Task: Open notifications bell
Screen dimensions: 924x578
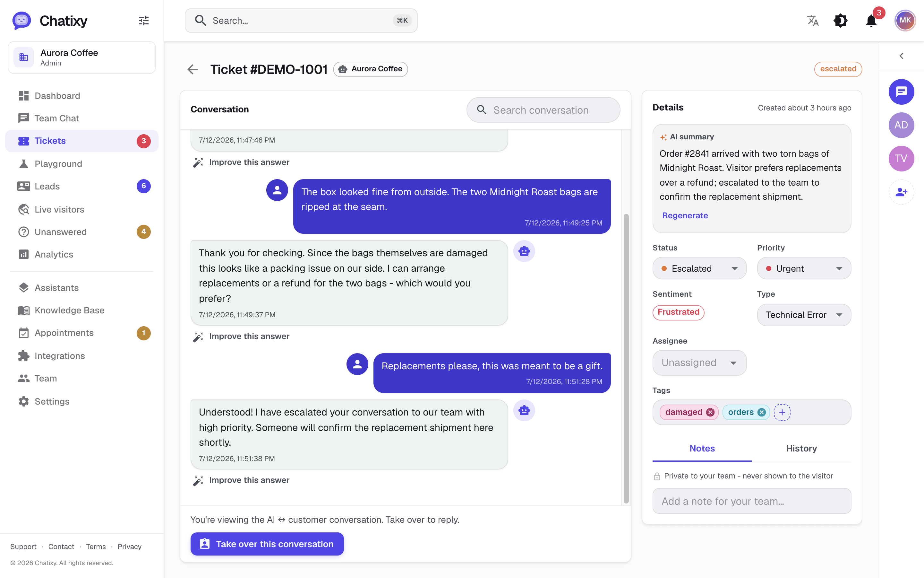Action: click(871, 21)
